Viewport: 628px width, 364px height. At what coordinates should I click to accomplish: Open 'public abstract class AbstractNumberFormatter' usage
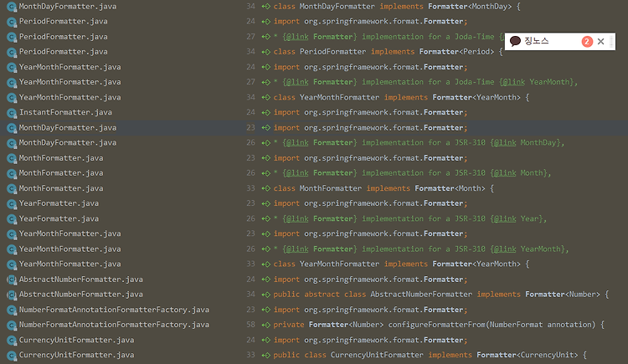tap(441, 295)
